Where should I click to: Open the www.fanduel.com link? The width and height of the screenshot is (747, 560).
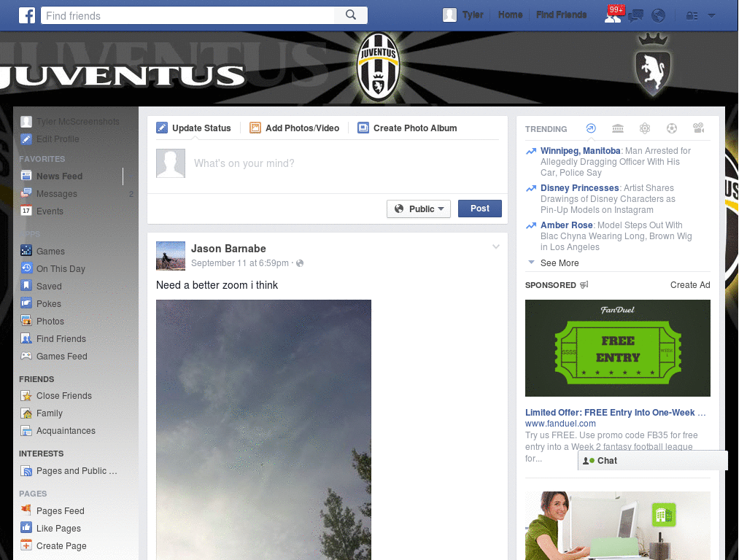(560, 424)
